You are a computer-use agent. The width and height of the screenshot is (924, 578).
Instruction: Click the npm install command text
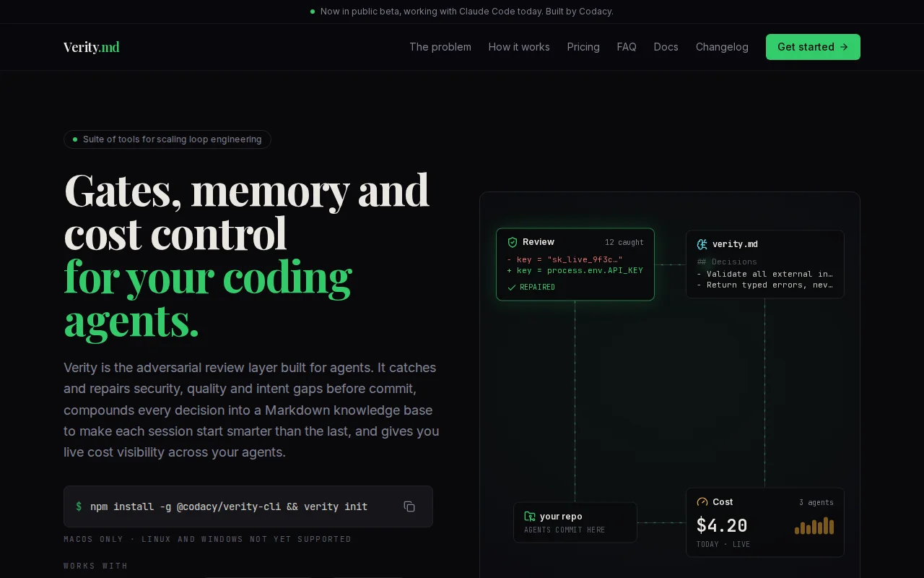pyautogui.click(x=229, y=506)
